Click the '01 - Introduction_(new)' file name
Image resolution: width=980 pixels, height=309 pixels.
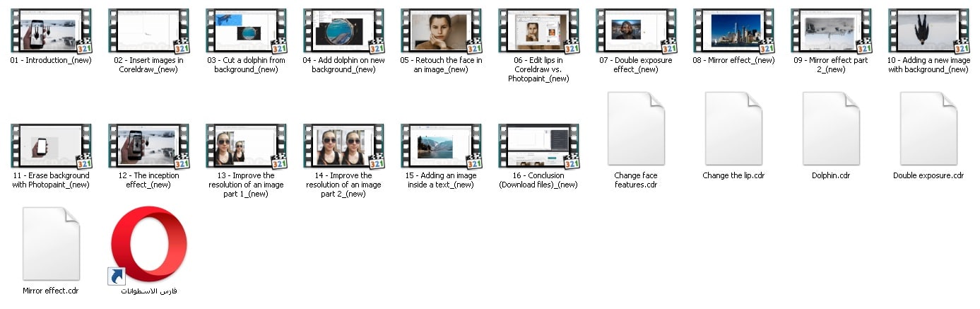coord(49,60)
